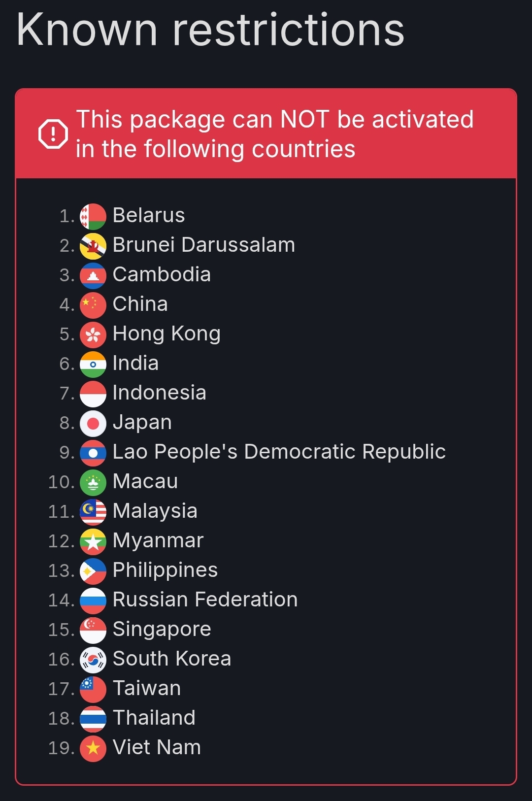
Task: Click the Taiwan country name
Action: click(x=147, y=688)
